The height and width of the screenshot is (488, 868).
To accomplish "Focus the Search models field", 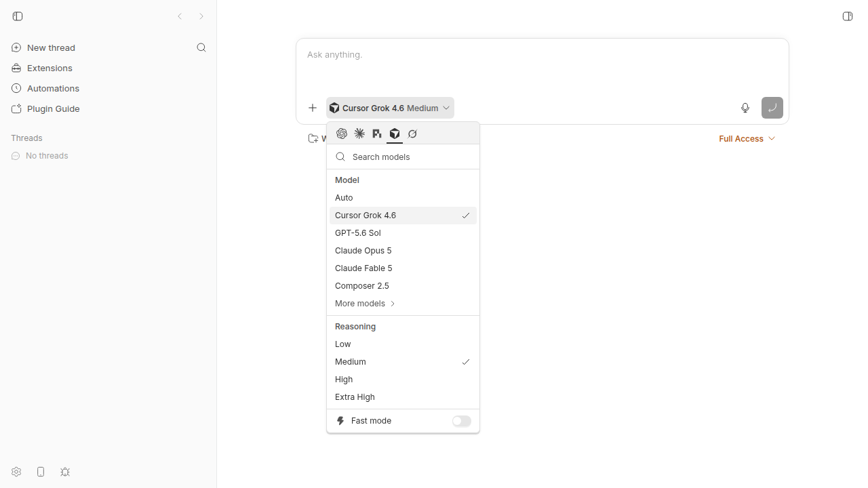I will [403, 157].
